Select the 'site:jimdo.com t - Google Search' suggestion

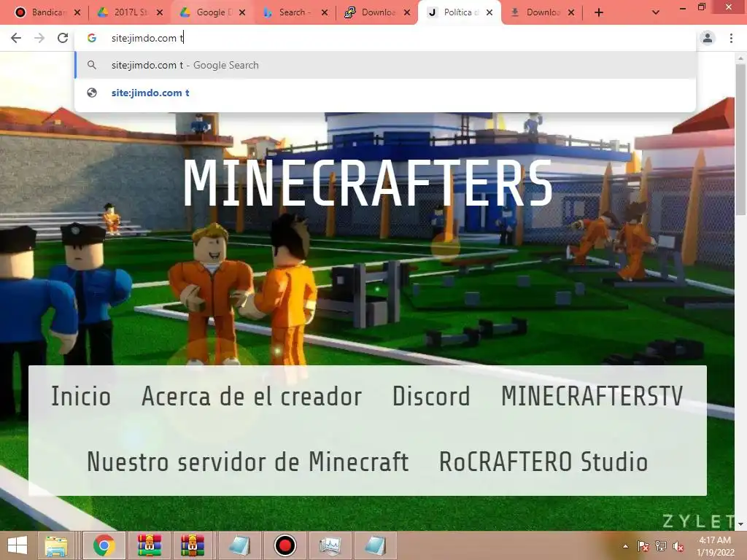pos(385,65)
